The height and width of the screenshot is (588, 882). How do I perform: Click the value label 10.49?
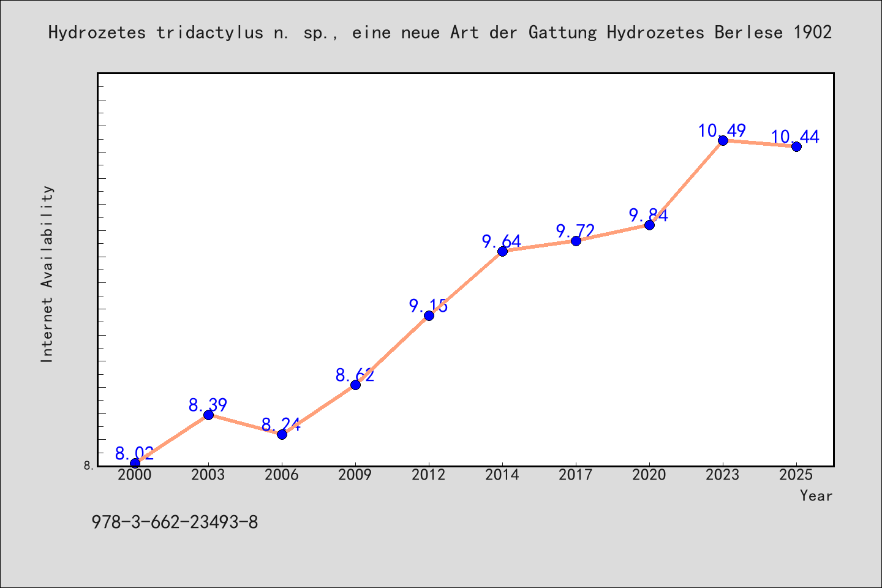722,130
